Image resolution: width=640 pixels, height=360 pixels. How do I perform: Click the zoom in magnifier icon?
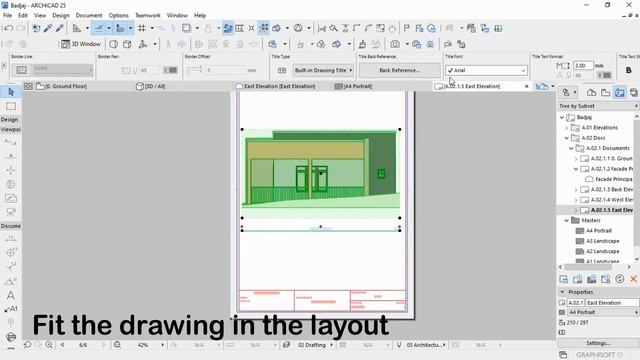[49, 345]
